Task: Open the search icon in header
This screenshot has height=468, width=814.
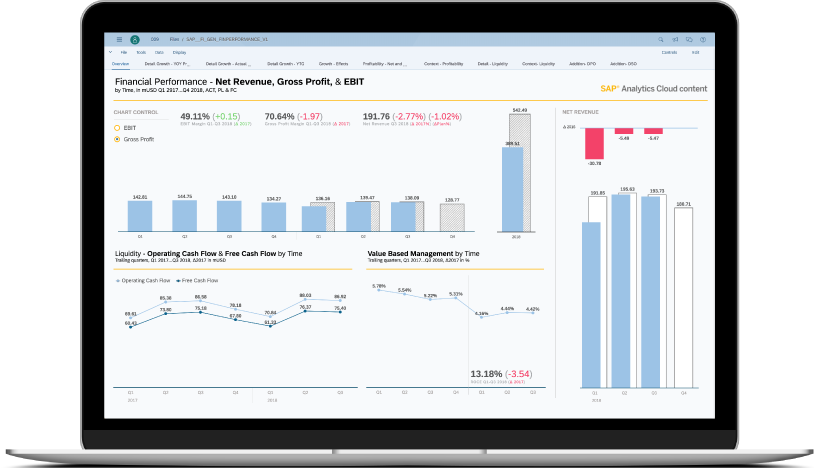Action: [x=661, y=39]
